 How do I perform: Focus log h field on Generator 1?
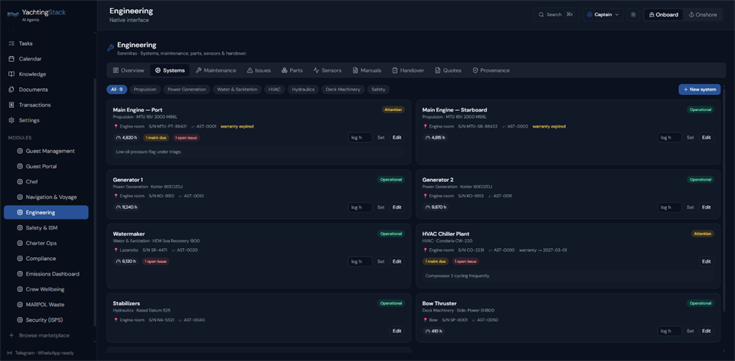tap(360, 207)
